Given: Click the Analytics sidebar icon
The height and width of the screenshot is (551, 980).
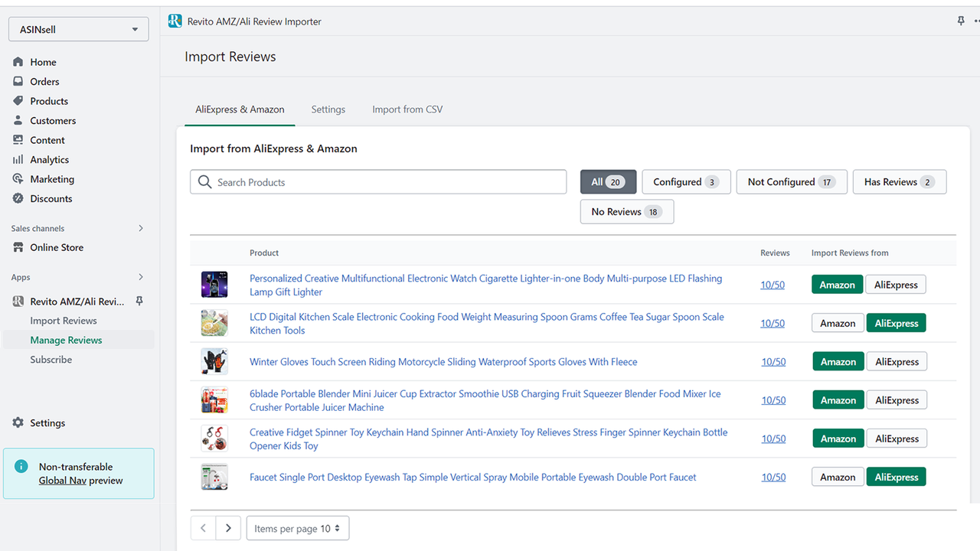Looking at the screenshot, I should pos(18,159).
